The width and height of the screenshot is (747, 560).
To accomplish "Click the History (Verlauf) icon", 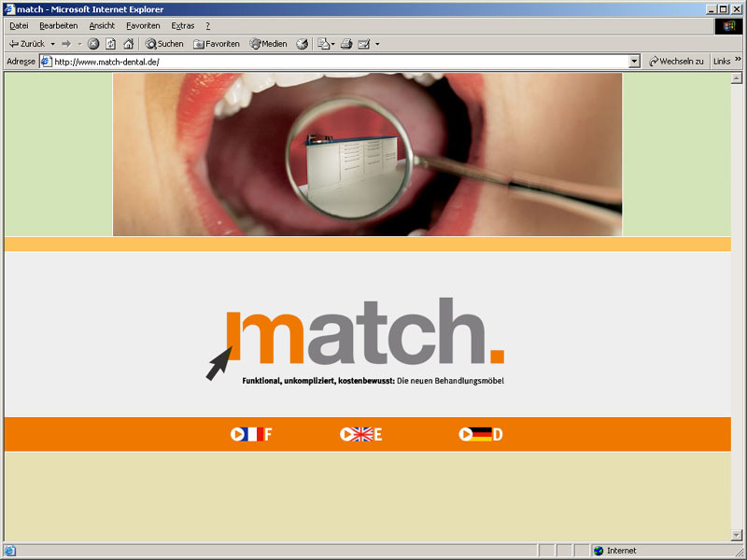I will (x=303, y=44).
